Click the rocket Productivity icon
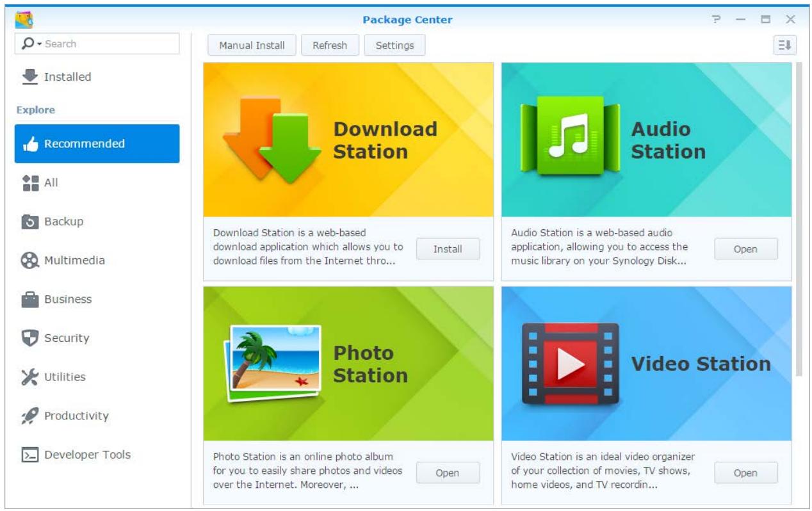 tap(30, 416)
